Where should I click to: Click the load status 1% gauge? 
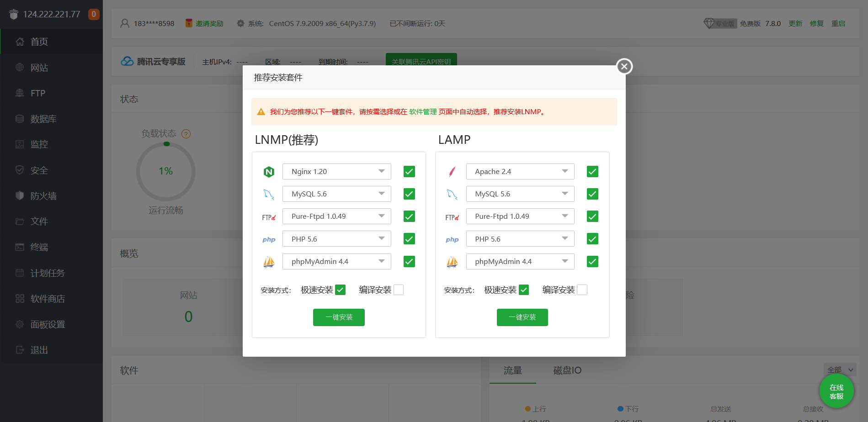coord(166,171)
